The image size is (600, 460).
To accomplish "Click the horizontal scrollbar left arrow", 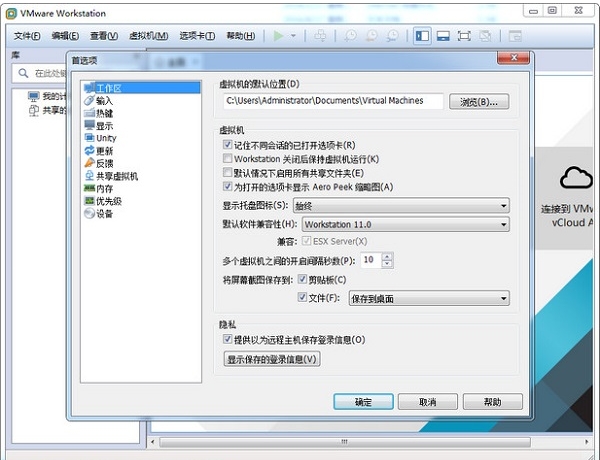I will pos(153,442).
